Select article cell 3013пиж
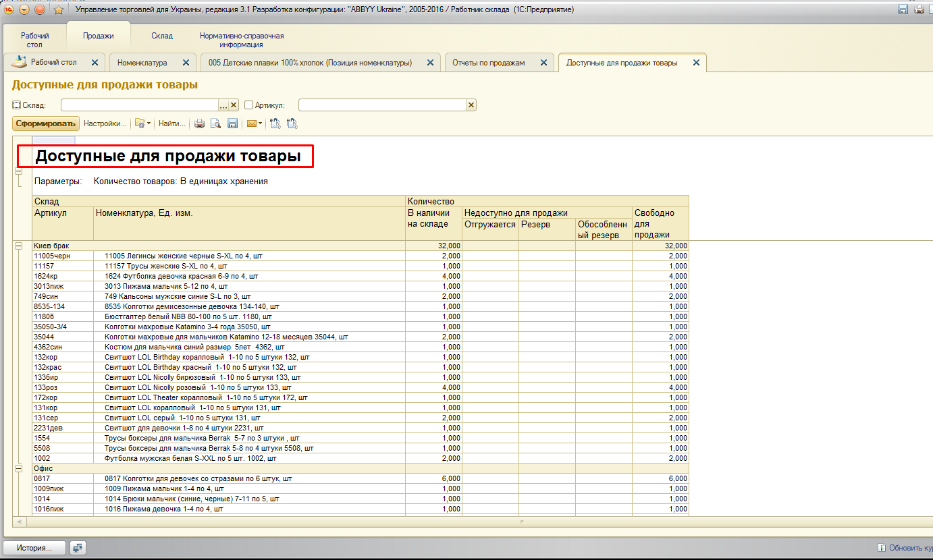 click(x=63, y=287)
